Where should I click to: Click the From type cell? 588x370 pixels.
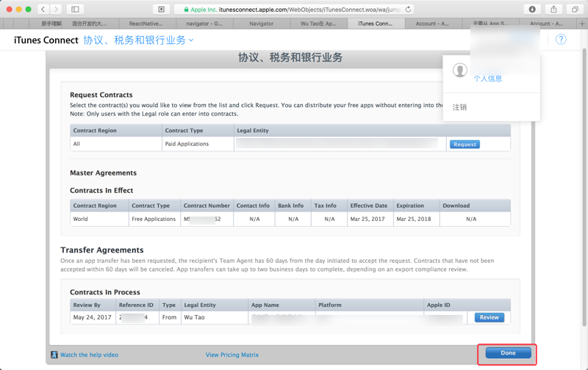pyautogui.click(x=169, y=317)
